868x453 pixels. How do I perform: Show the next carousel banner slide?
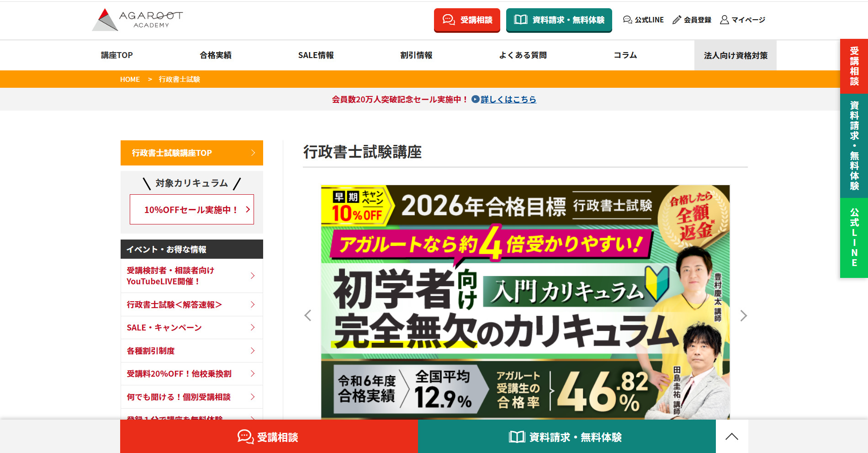[x=743, y=315]
